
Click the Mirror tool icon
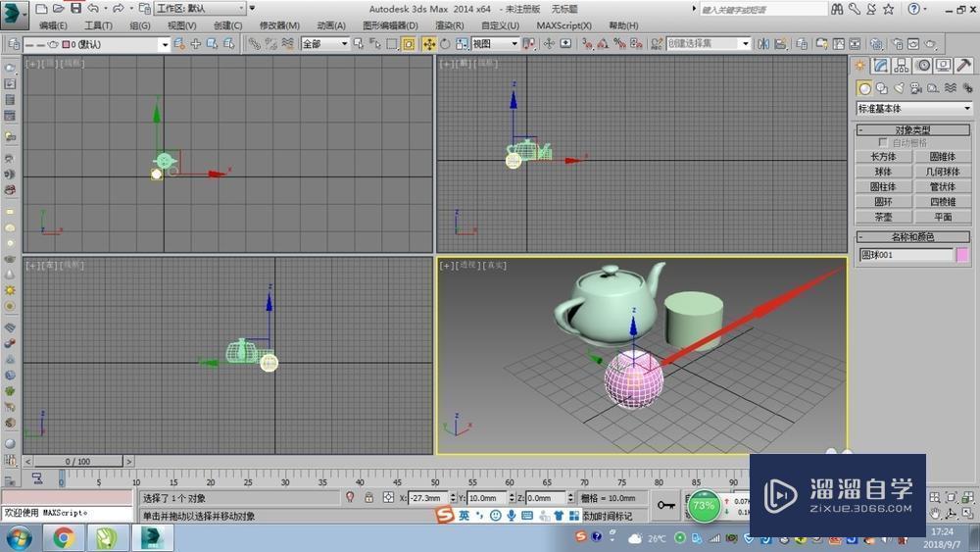point(763,44)
